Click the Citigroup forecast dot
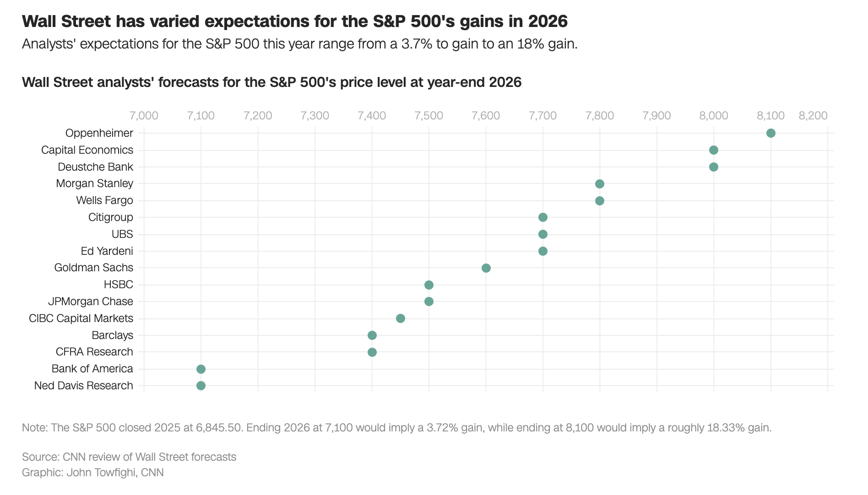Viewport: 868px width, 495px height. click(542, 217)
